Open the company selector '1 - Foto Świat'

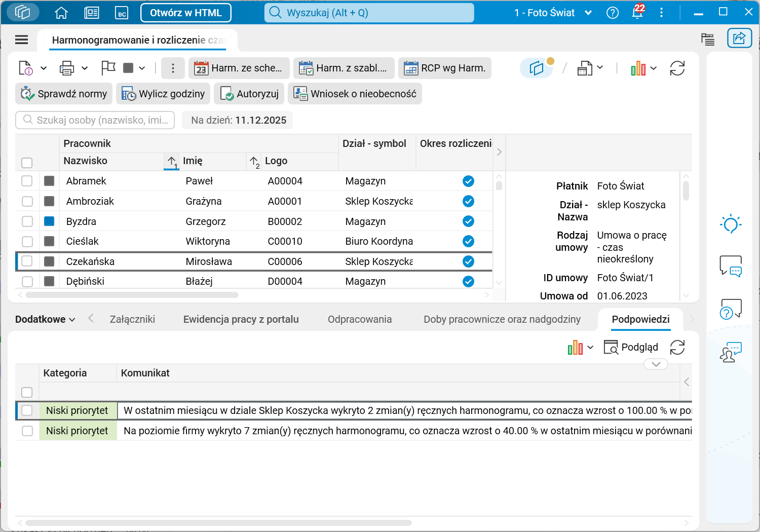pyautogui.click(x=553, y=13)
